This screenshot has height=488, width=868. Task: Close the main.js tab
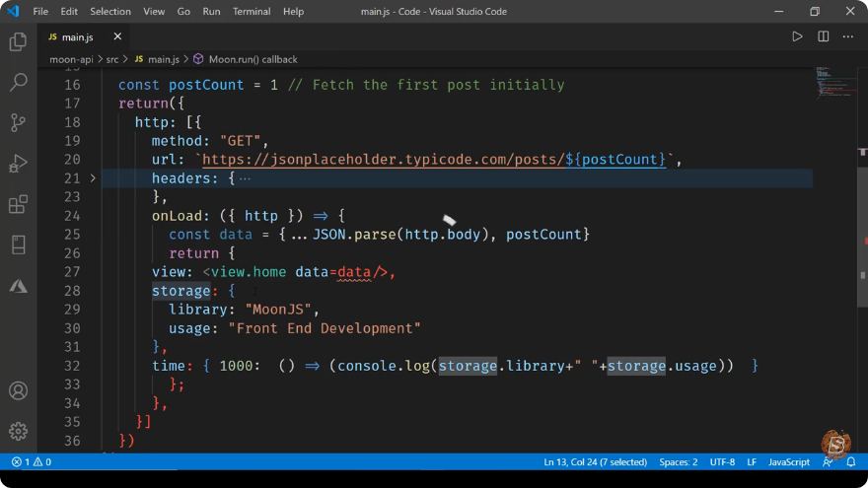117,36
